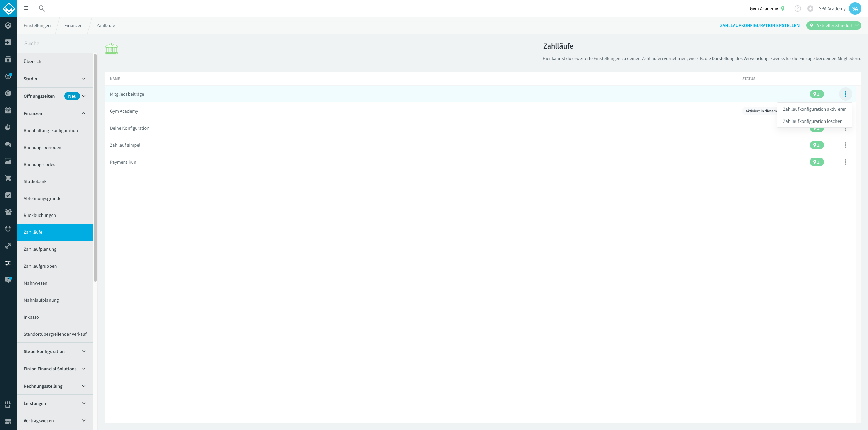The image size is (868, 430).
Task: Click ZAHLLAUFKONFIGURATION ERSTELLEN link
Action: click(x=759, y=25)
